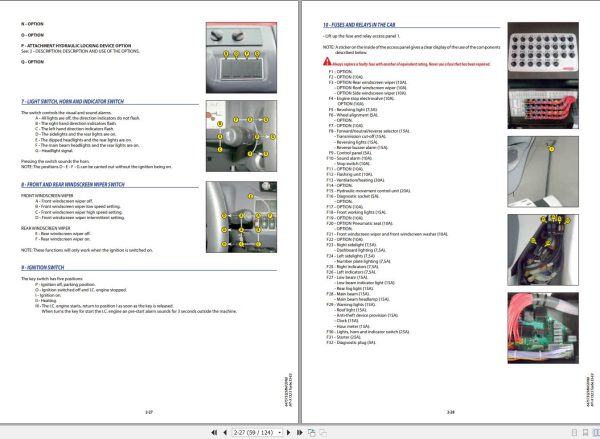Image resolution: width=600 pixels, height=439 pixels.
Task: Click the option switches panel photo
Action: click(241, 57)
